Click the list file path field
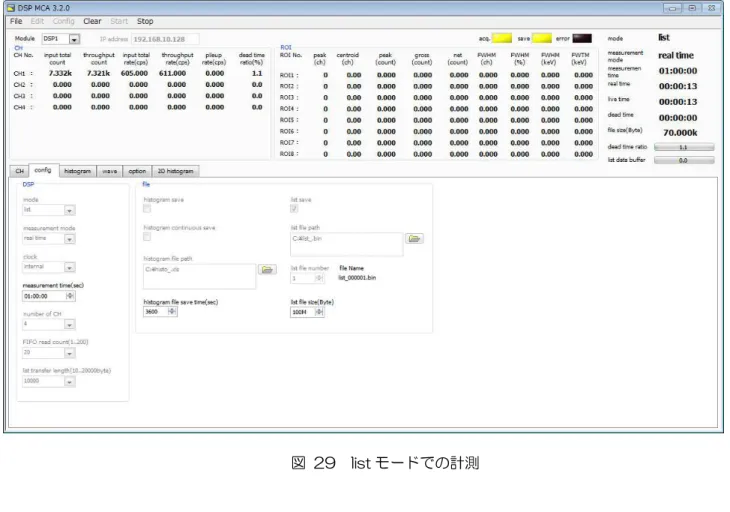This screenshot has height=512, width=730. [x=346, y=245]
